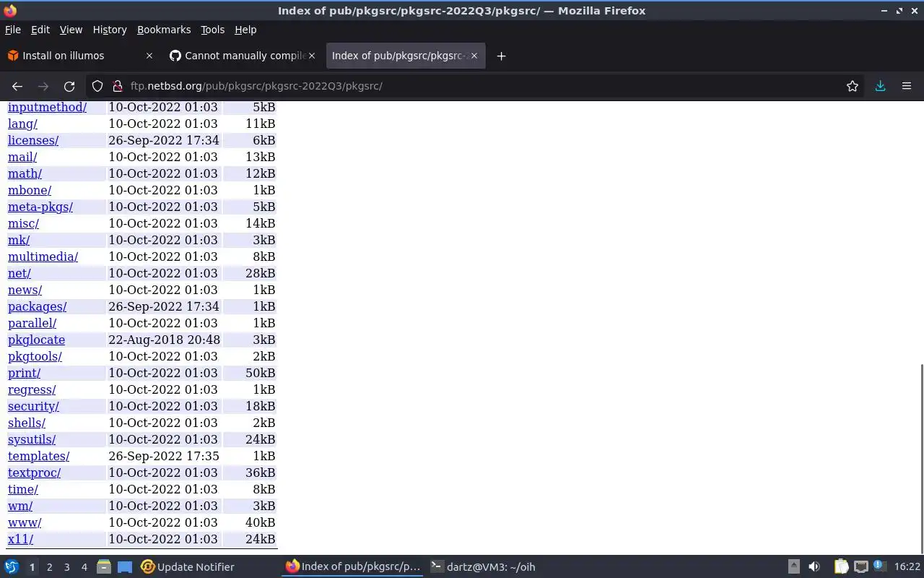Image resolution: width=924 pixels, height=578 pixels.
Task: Click the show desktop icon in taskbar
Action: [x=125, y=567]
